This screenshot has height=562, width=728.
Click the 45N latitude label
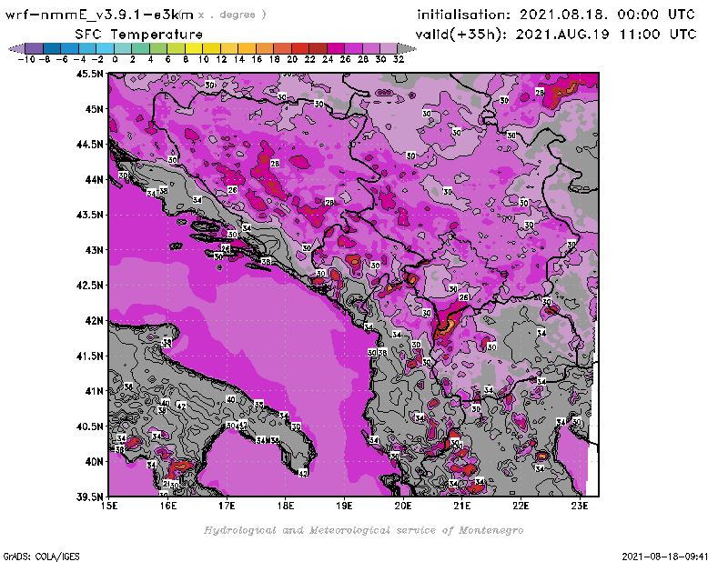94,109
